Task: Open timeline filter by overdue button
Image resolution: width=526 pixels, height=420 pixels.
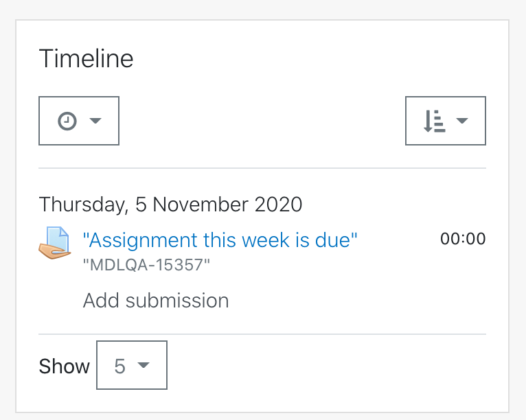Action: tap(79, 121)
